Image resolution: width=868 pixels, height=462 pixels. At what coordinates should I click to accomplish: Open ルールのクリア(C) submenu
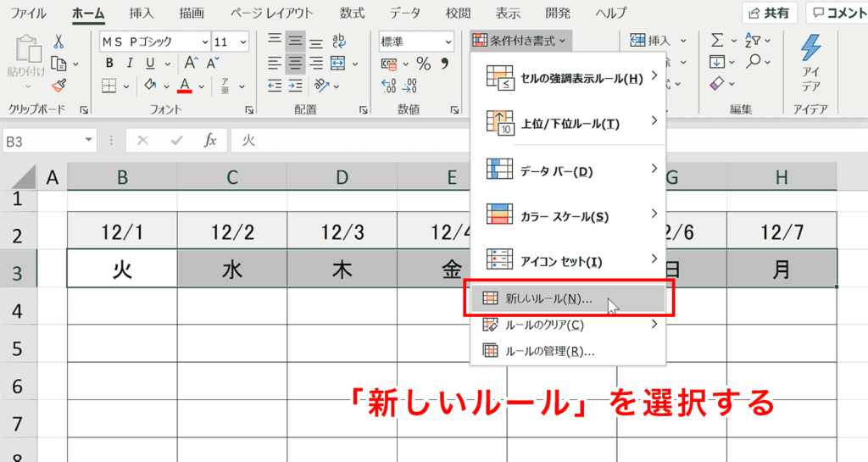click(x=568, y=325)
